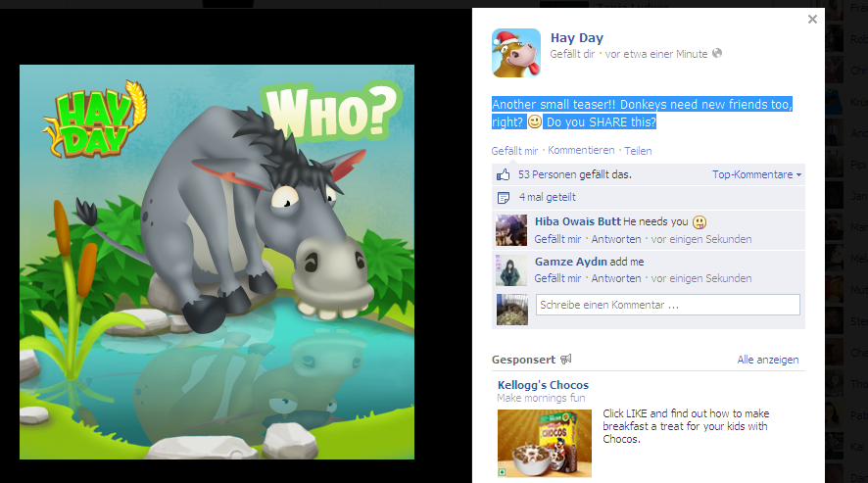Click the smiley emoji in post text
The image size is (868, 483).
[x=535, y=121]
